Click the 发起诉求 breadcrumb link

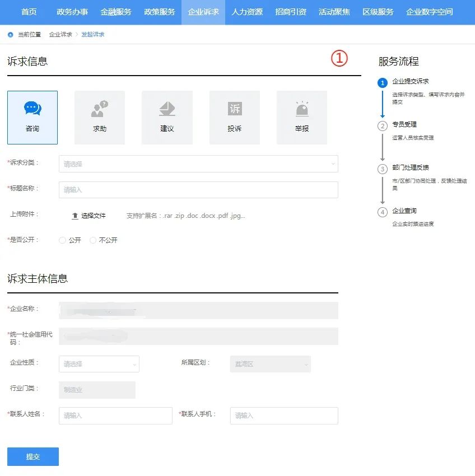92,35
